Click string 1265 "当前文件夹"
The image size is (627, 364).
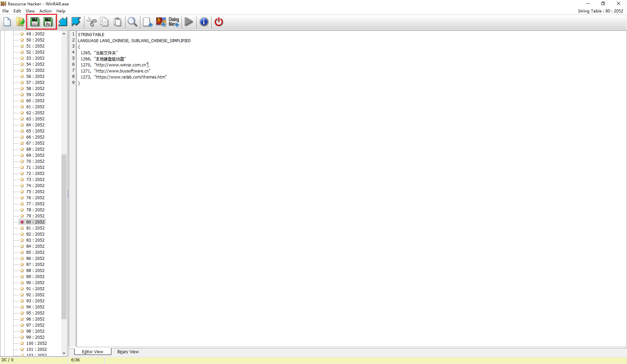pyautogui.click(x=99, y=53)
